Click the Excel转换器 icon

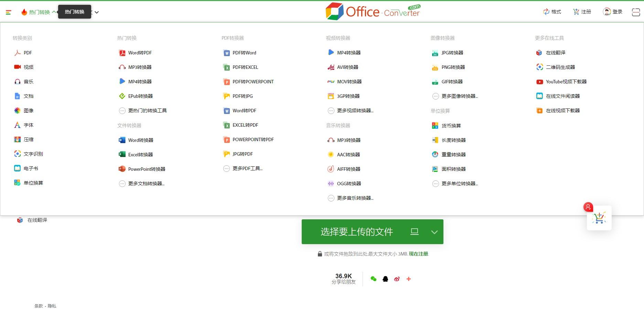coord(122,155)
